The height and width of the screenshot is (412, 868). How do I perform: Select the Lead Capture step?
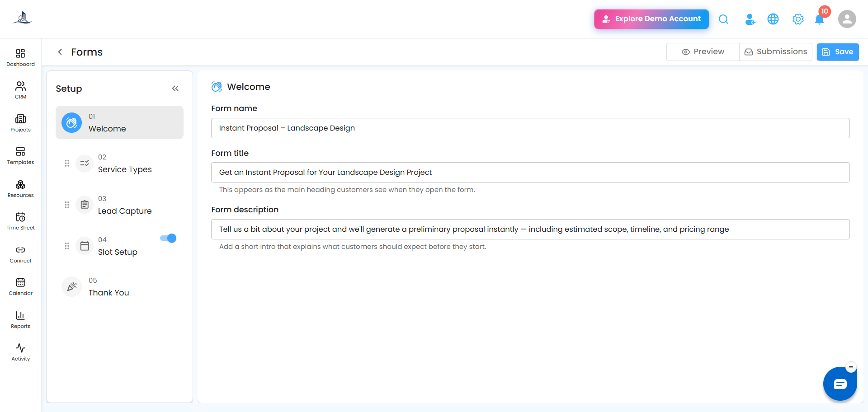[119, 205]
